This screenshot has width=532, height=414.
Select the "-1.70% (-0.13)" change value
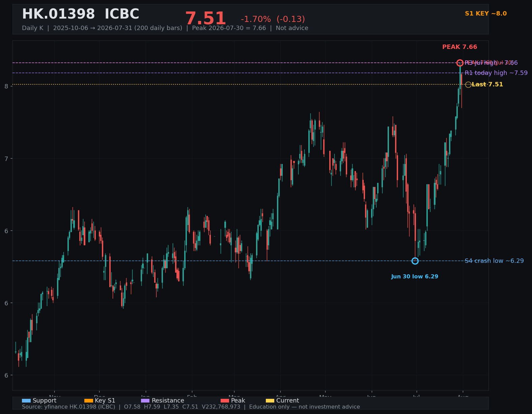point(273,19)
